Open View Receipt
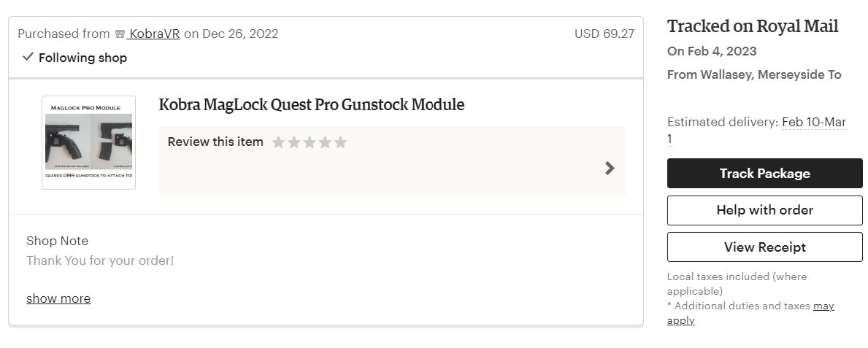The image size is (868, 348). click(x=764, y=247)
